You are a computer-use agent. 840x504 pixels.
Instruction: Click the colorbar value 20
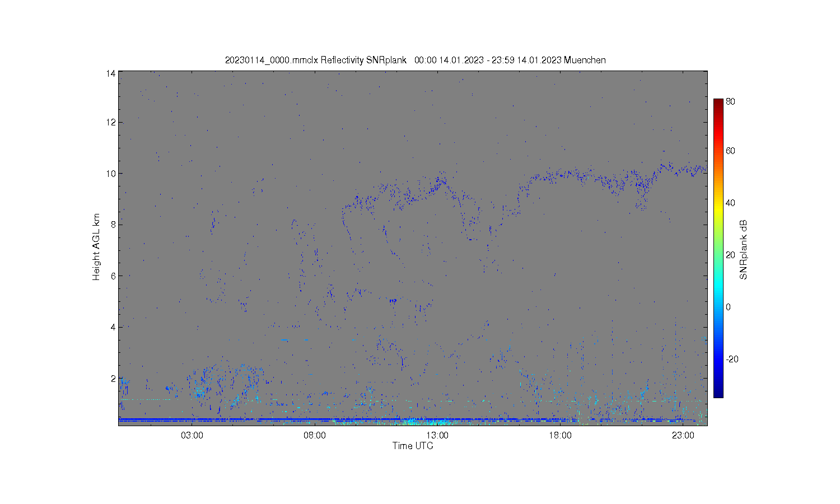730,255
